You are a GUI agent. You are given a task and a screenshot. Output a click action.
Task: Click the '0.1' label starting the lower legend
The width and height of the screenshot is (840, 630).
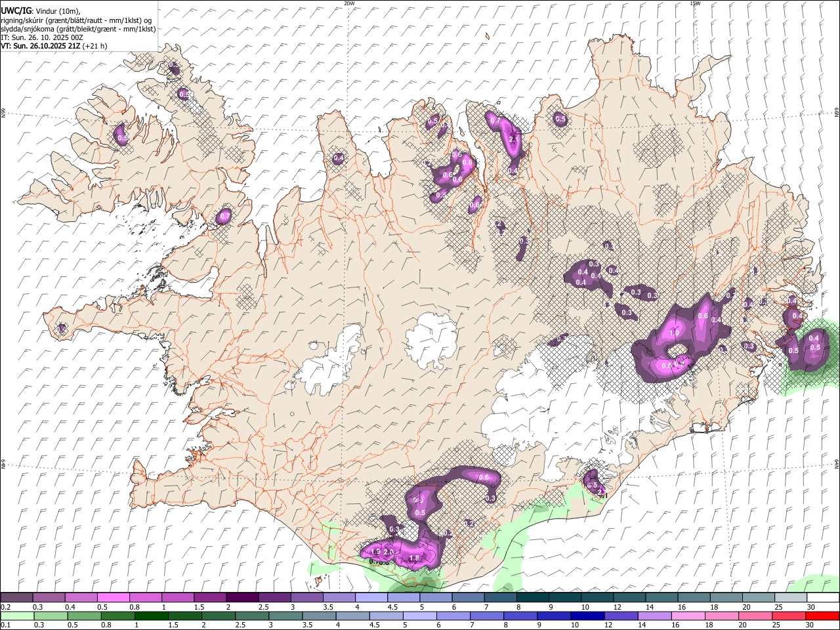[5, 625]
